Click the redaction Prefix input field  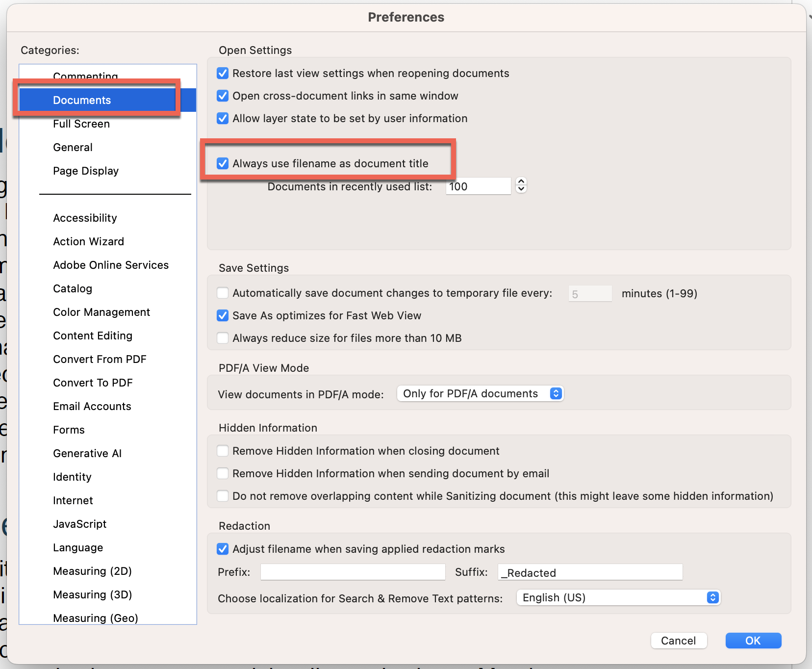click(352, 572)
